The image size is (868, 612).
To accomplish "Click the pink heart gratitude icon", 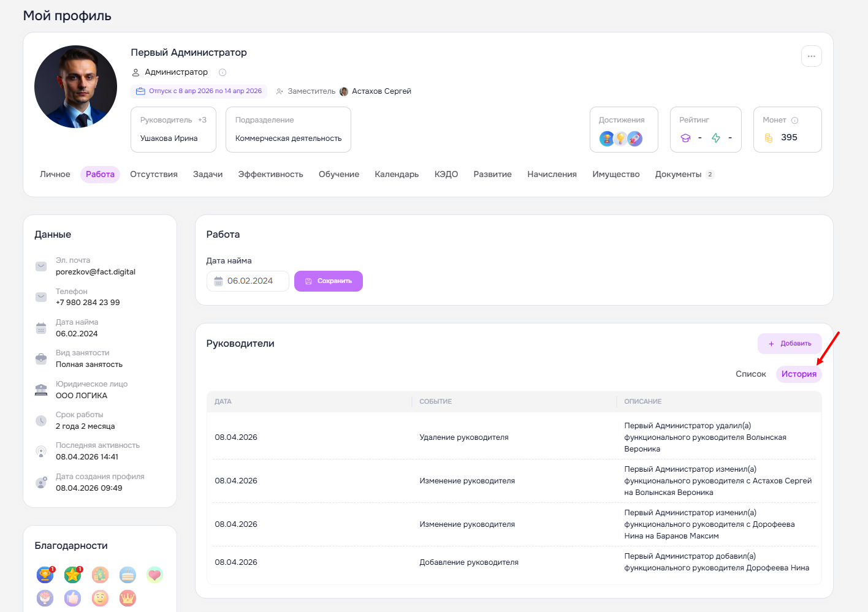I will pos(154,575).
